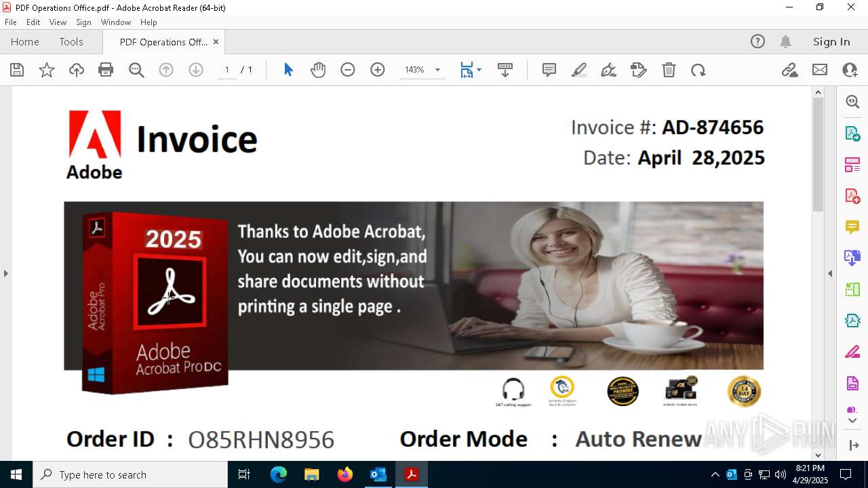The width and height of the screenshot is (868, 488).
Task: Select the PDF Operations Office tab
Action: pos(163,42)
